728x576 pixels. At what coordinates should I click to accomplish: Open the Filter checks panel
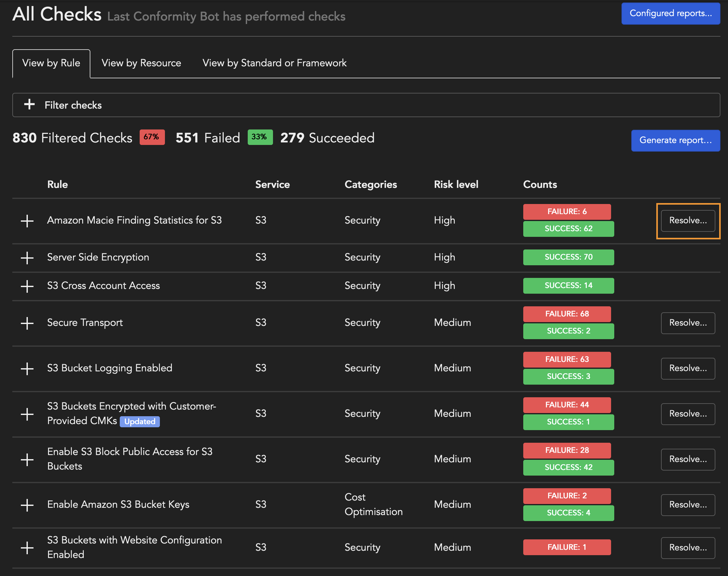(x=73, y=105)
